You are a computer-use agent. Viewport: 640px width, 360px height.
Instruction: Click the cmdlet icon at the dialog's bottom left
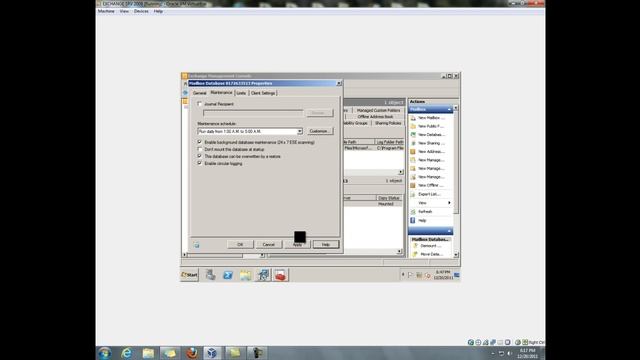click(x=196, y=244)
